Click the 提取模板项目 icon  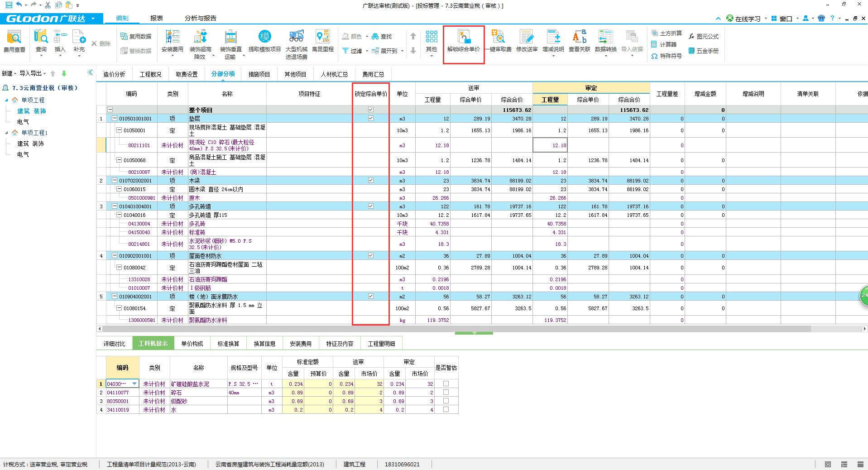click(x=264, y=37)
